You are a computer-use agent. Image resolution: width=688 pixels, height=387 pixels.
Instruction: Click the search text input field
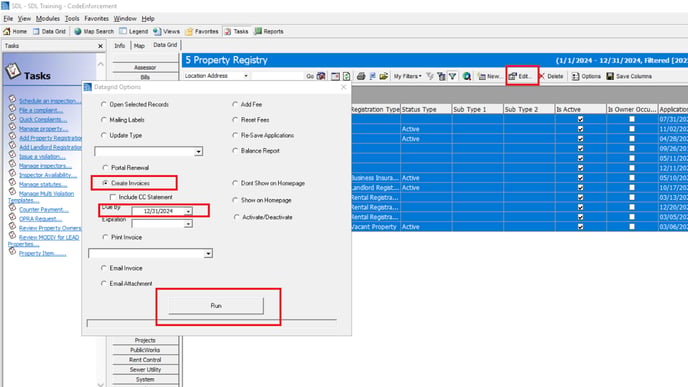click(x=277, y=76)
